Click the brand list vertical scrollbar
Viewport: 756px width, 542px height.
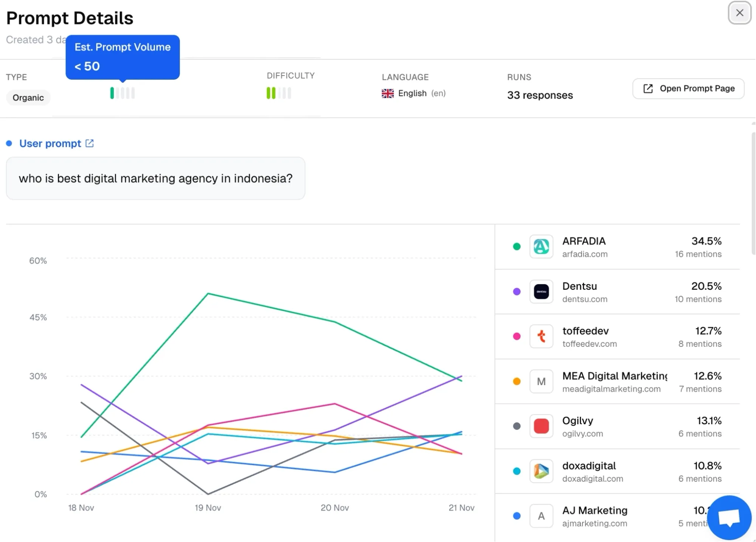[x=753, y=193]
